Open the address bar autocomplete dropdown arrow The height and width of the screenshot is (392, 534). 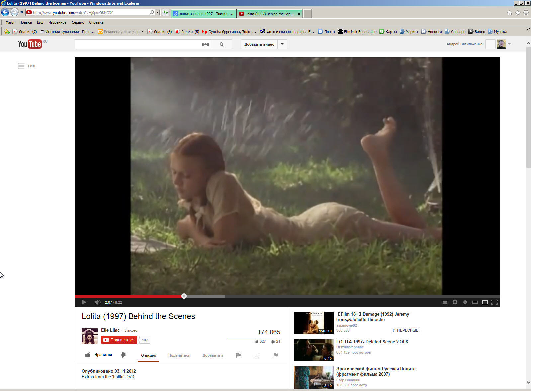point(158,13)
